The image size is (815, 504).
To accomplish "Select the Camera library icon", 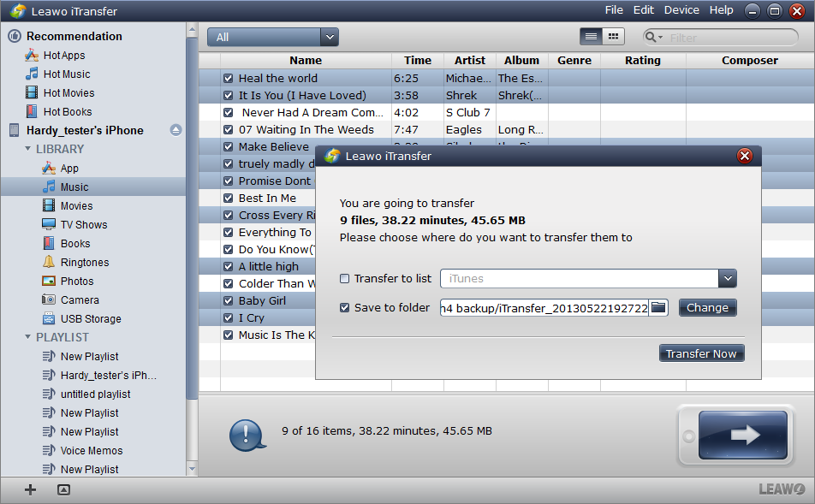I will [x=49, y=299].
